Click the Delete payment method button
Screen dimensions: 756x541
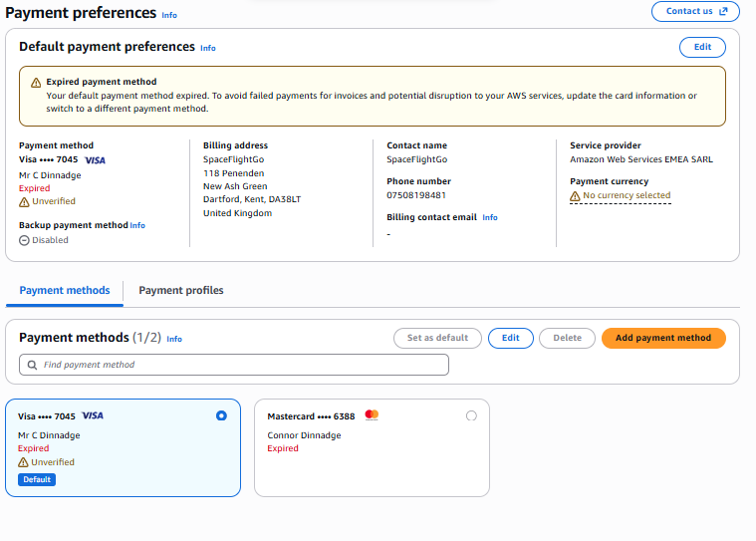pyautogui.click(x=567, y=338)
